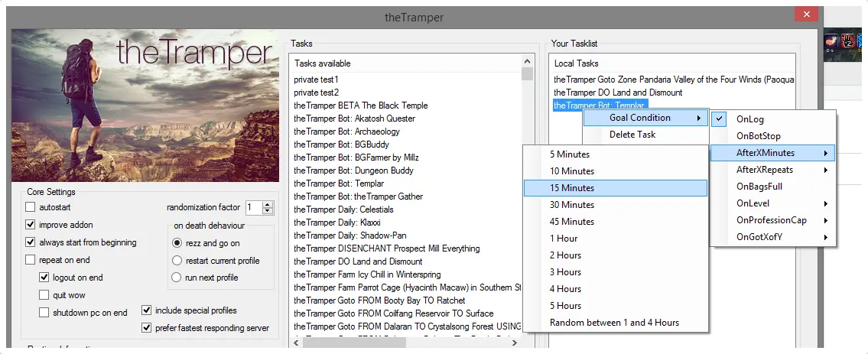
Task: Uncheck improve addon
Action: [x=30, y=225]
